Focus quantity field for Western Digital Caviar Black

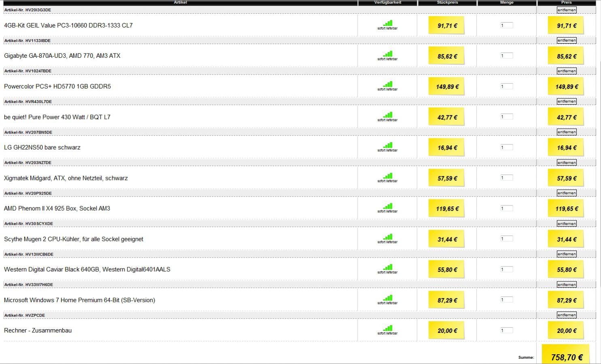(x=507, y=269)
